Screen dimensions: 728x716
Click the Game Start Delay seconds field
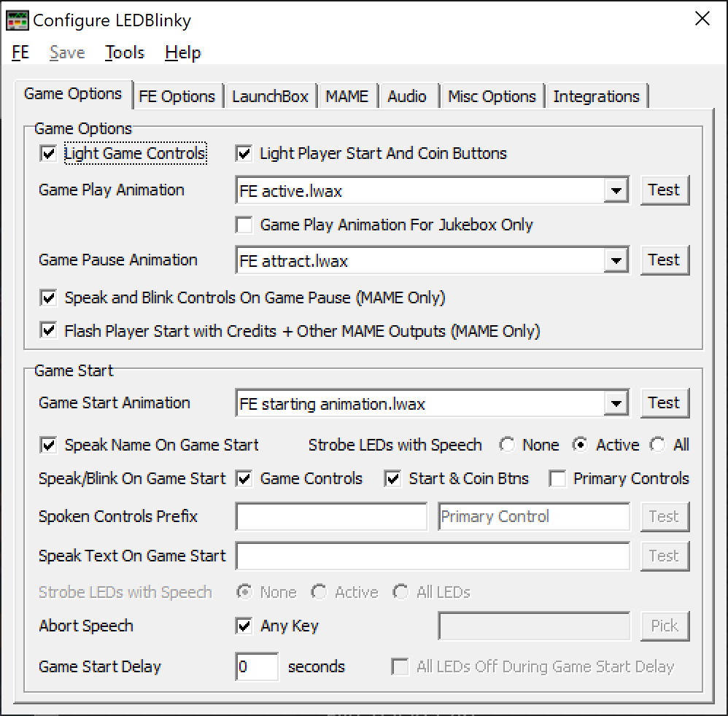pos(257,667)
